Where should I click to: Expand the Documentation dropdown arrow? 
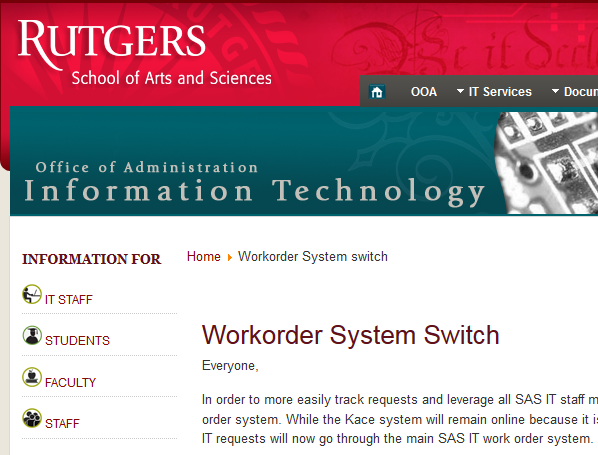coord(555,92)
